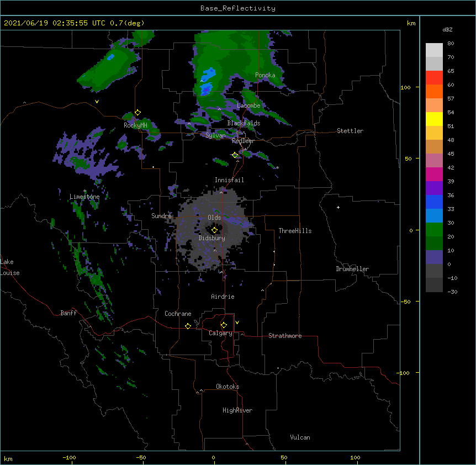The width and height of the screenshot is (476, 465).
Task: Click the Calgary city label
Action: [220, 333]
